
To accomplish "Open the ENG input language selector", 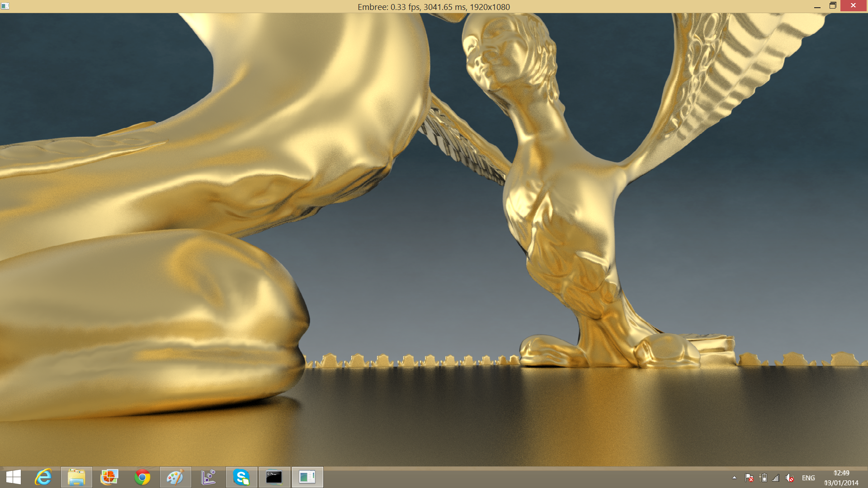I will point(808,478).
